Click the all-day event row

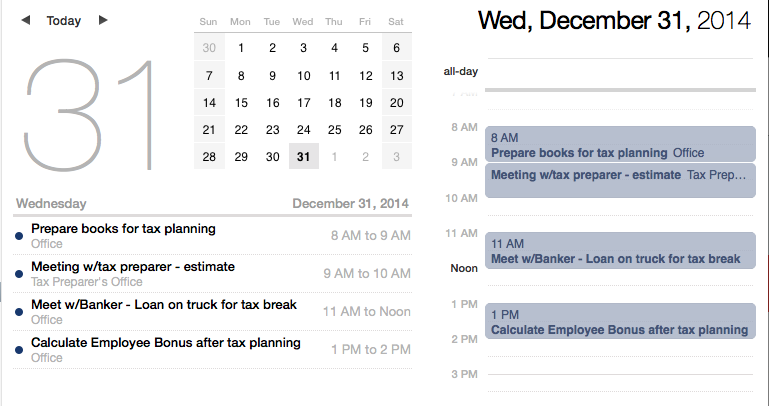point(620,71)
